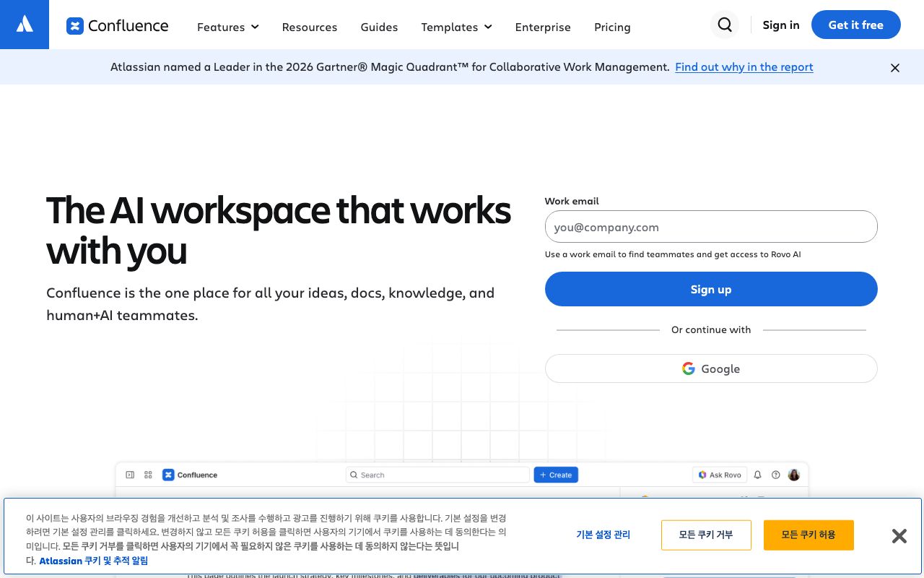Viewport: 924px width, 578px height.
Task: Click the Ask Rovo button in the preview
Action: (x=720, y=475)
